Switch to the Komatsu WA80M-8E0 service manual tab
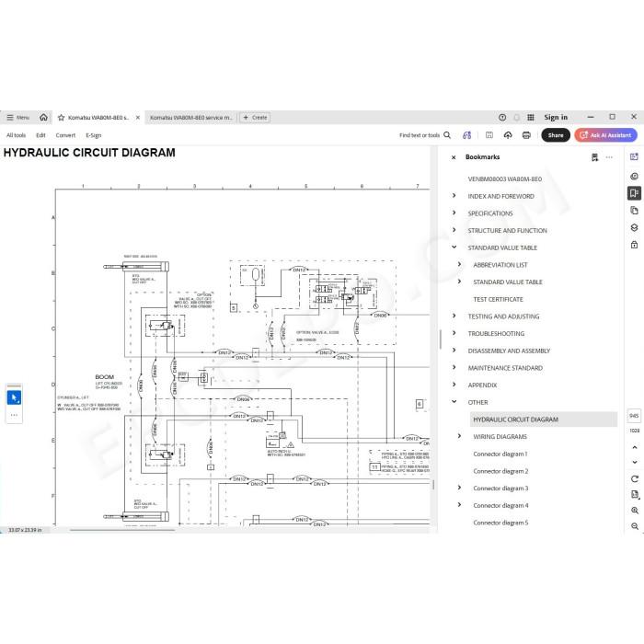This screenshot has width=644, height=644. click(x=191, y=118)
